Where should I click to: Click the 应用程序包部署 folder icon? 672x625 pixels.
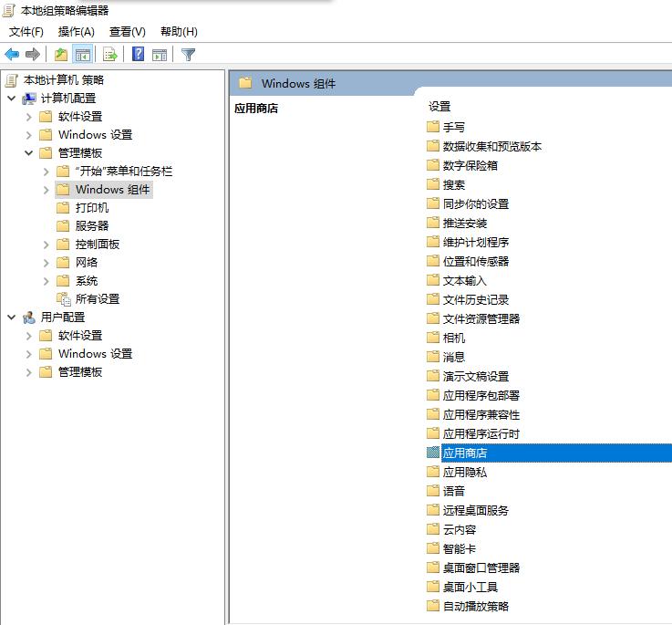[433, 395]
